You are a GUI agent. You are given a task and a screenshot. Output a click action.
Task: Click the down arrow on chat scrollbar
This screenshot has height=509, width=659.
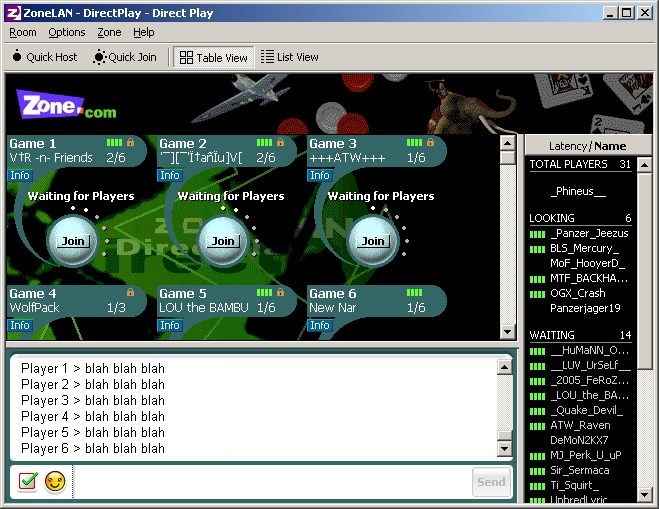point(504,448)
